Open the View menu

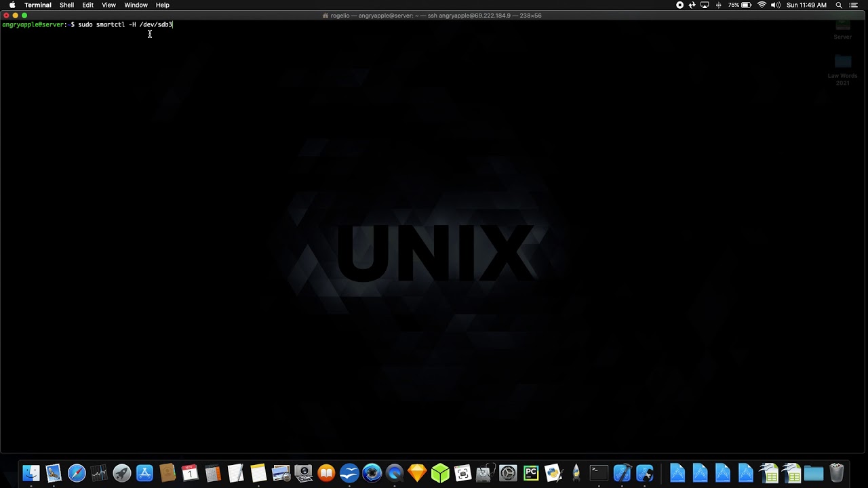coord(108,5)
